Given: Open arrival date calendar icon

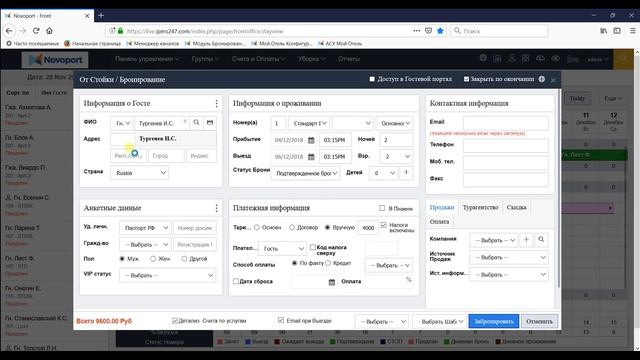Looking at the screenshot, I should pyautogui.click(x=311, y=140).
